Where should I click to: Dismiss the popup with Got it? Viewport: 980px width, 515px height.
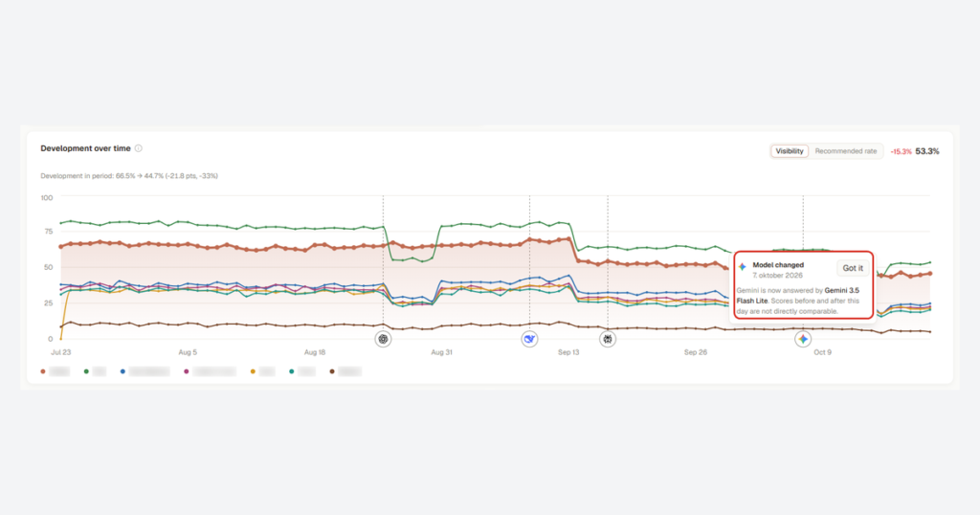click(853, 268)
